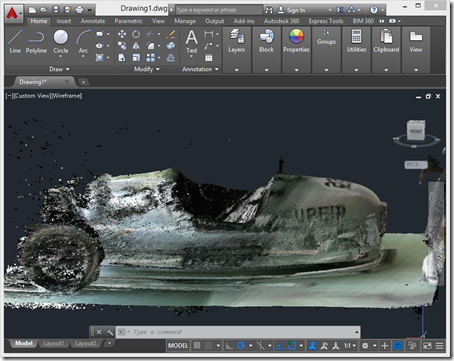Screen dimensions: 454x361
Task: Click the search binoculars icon
Action: coord(269,10)
